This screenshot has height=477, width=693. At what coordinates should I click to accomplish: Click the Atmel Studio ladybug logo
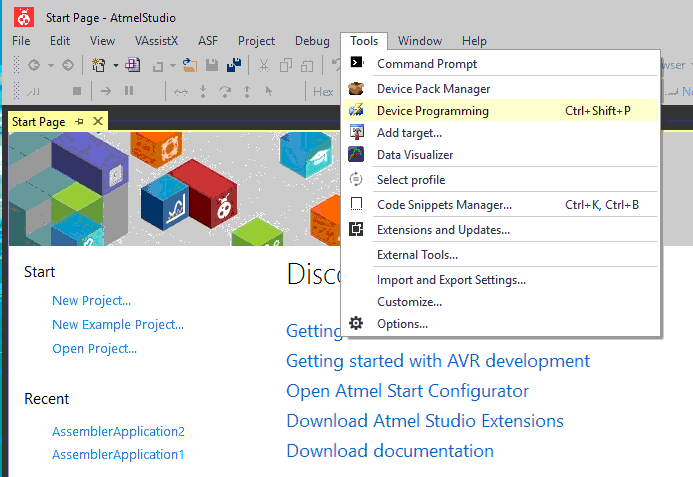click(24, 17)
